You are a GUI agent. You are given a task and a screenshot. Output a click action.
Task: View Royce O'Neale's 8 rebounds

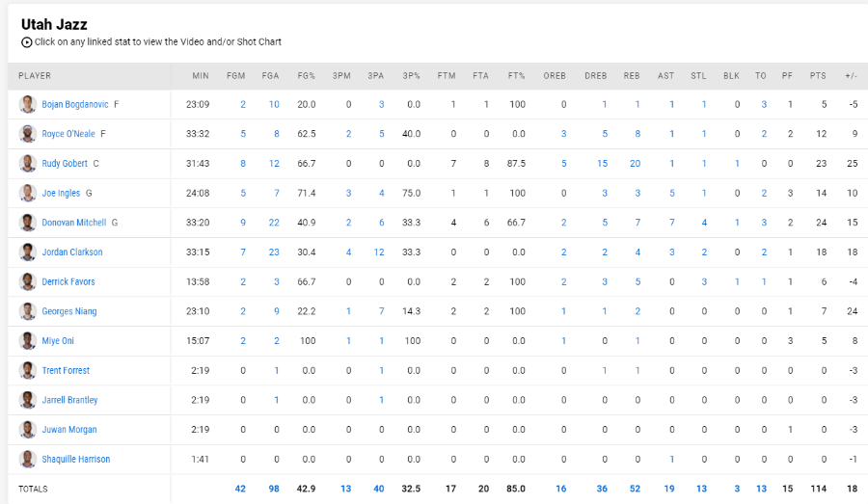tap(637, 134)
